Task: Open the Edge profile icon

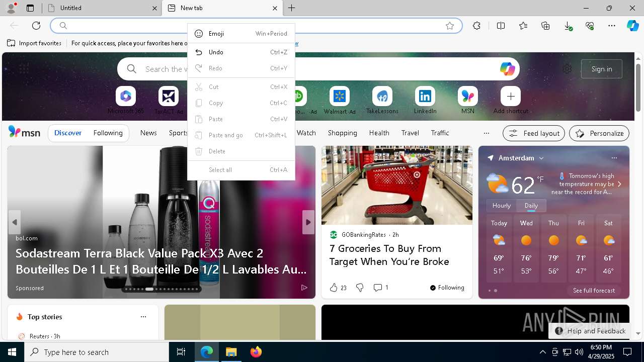Action: (x=11, y=8)
